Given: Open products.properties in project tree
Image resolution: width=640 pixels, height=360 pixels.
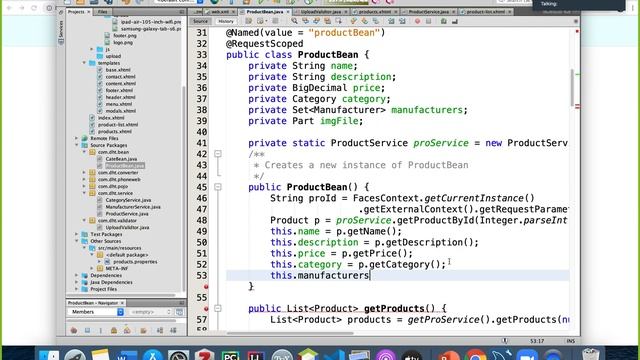Looking at the screenshot, I should click(x=135, y=262).
